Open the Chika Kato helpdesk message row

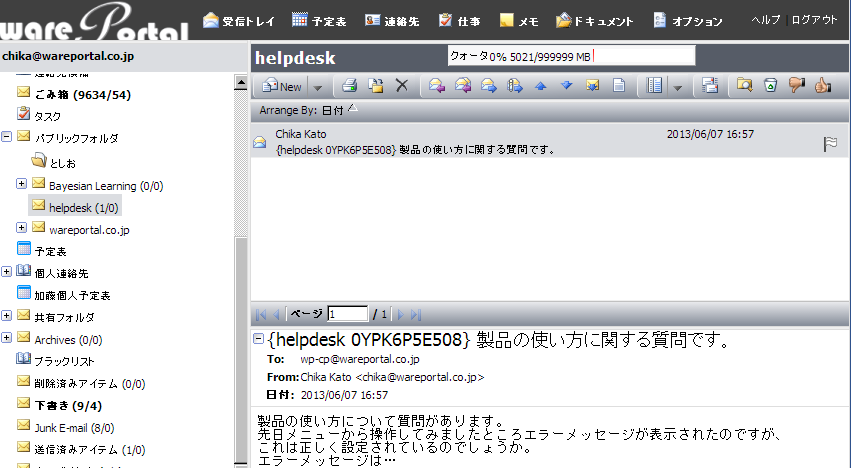click(x=550, y=141)
